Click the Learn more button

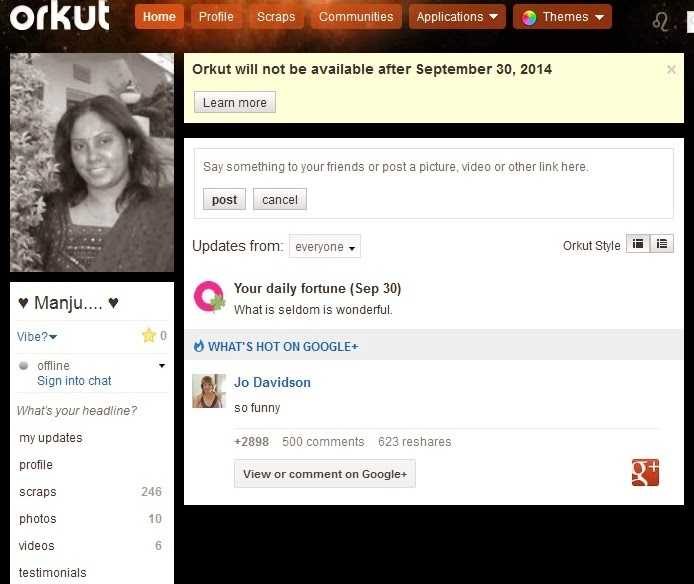click(235, 102)
